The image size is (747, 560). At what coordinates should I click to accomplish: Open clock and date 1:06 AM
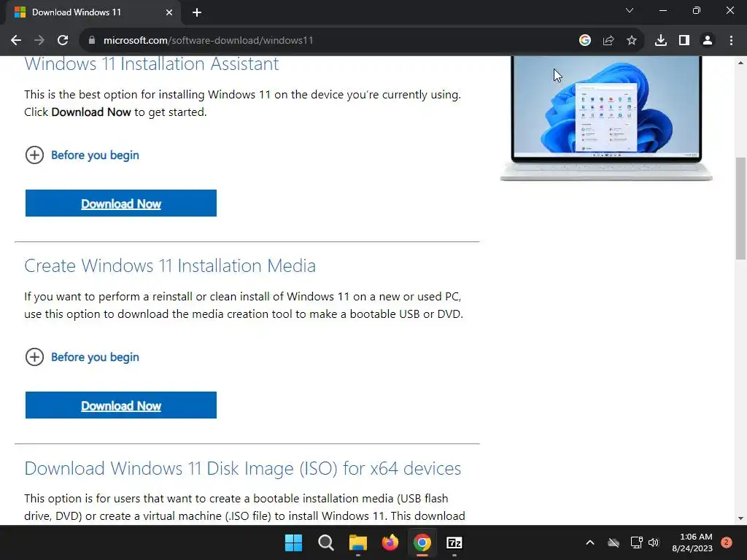click(x=692, y=542)
